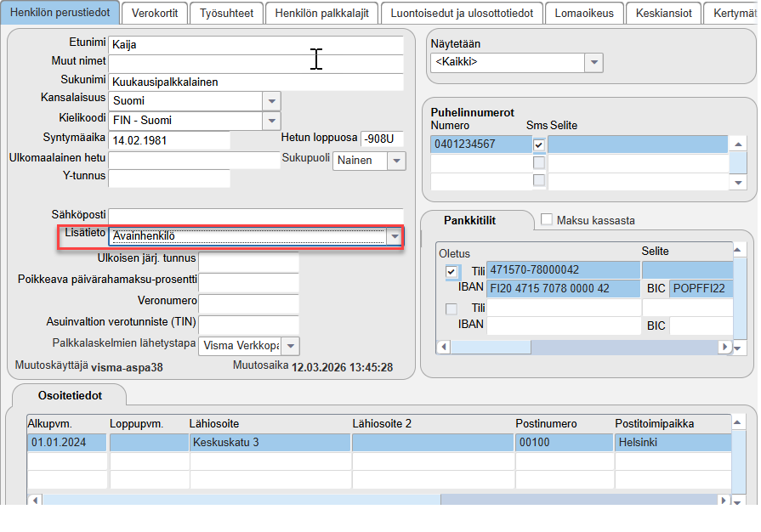The width and height of the screenshot is (761, 532).
Task: Click the Hetun loppuosa field
Action: (382, 139)
